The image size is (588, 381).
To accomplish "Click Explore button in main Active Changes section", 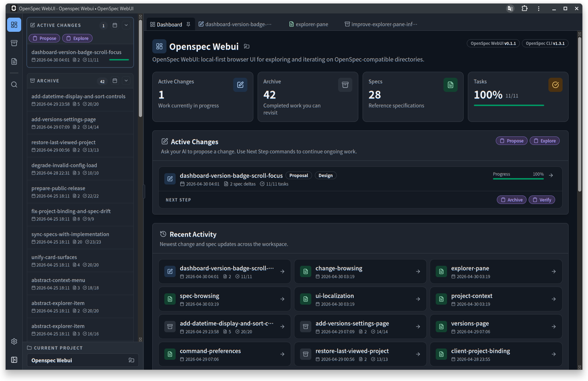I will point(545,141).
